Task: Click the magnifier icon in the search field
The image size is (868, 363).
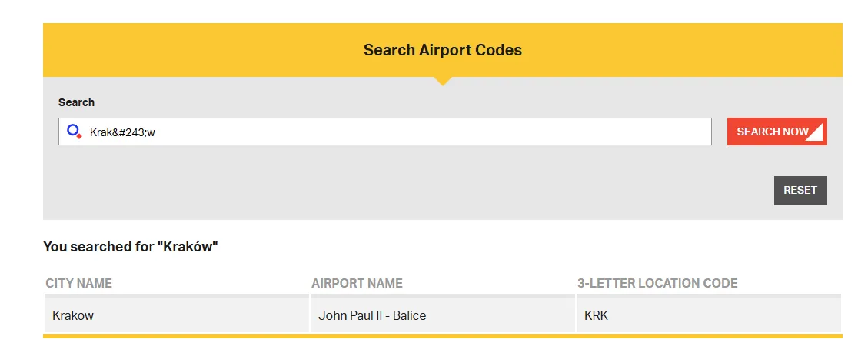Action: 74,132
